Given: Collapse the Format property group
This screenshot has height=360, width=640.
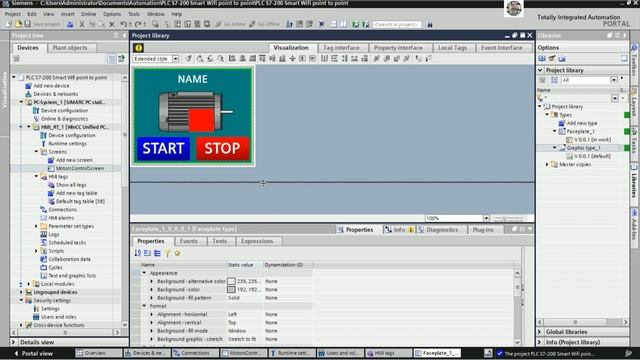Looking at the screenshot, I should tap(144, 306).
